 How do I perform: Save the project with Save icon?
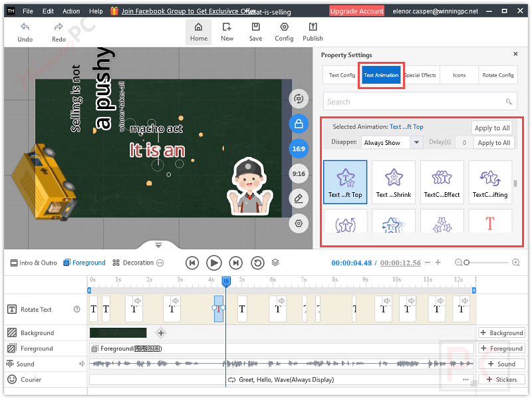(255, 32)
